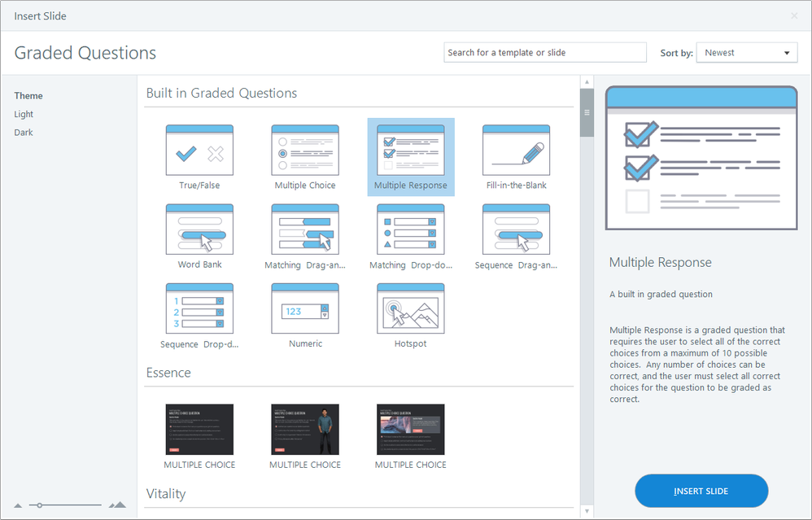Select the Matching Drop-down question icon

point(411,229)
